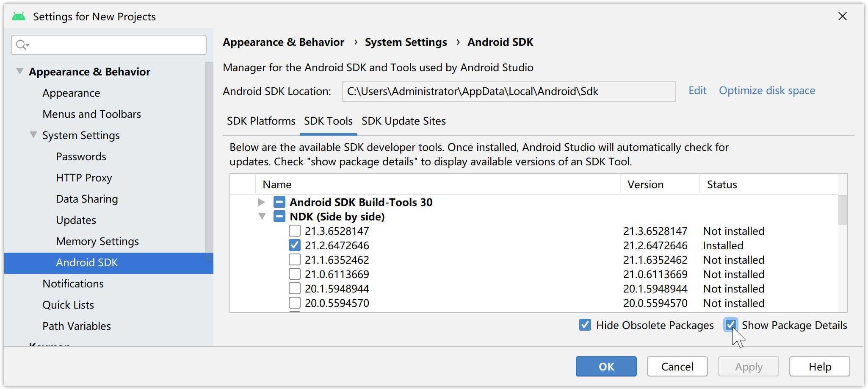The width and height of the screenshot is (868, 390).
Task: Click the SDK tools table scrollbar
Action: tap(843, 210)
